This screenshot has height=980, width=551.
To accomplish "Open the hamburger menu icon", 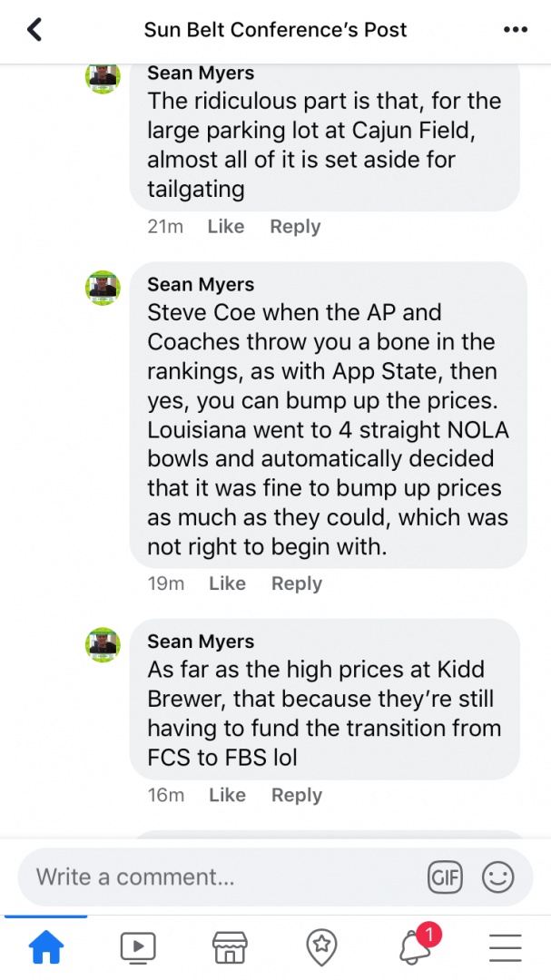I will (x=506, y=947).
